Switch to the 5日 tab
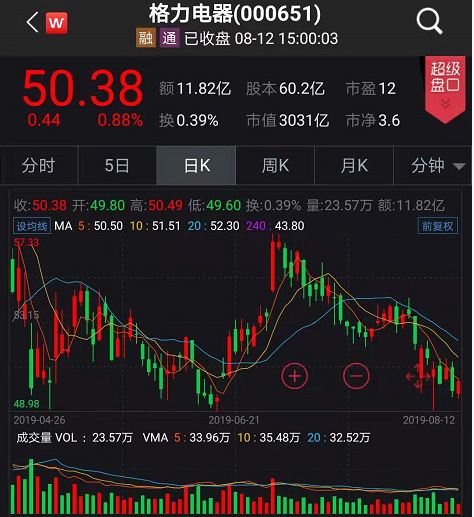This screenshot has height=517, width=474. (117, 165)
